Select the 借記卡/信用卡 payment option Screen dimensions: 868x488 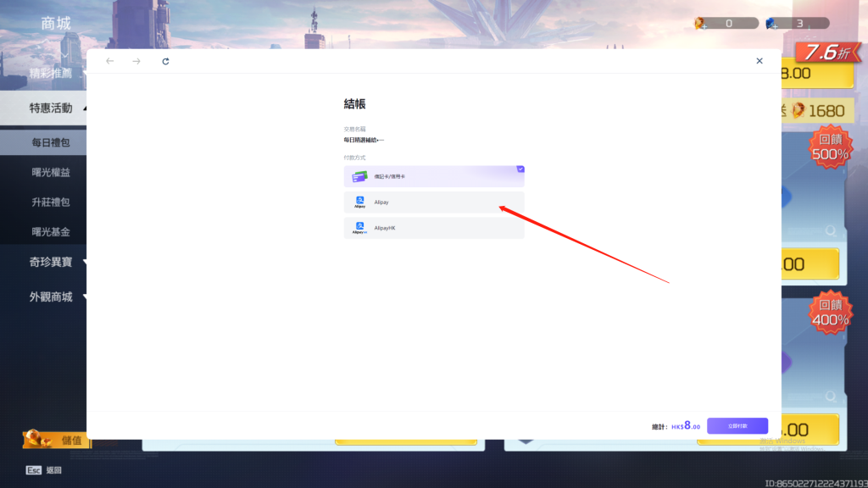pos(434,176)
